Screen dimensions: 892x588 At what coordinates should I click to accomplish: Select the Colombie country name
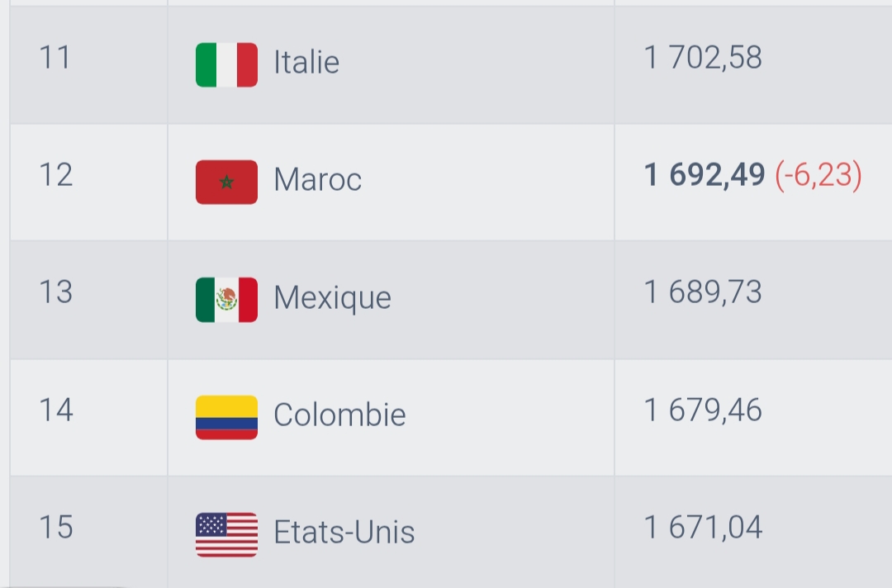click(x=339, y=415)
